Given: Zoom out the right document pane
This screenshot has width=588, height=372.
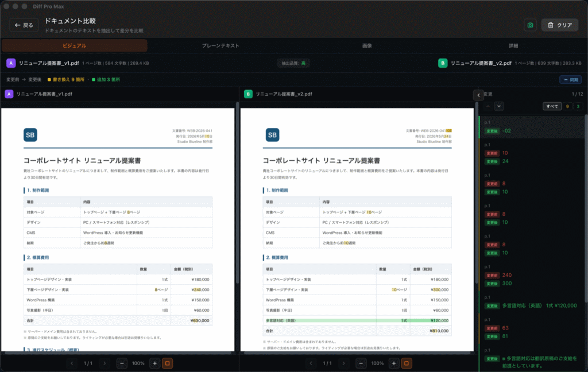Looking at the screenshot, I should [x=361, y=363].
